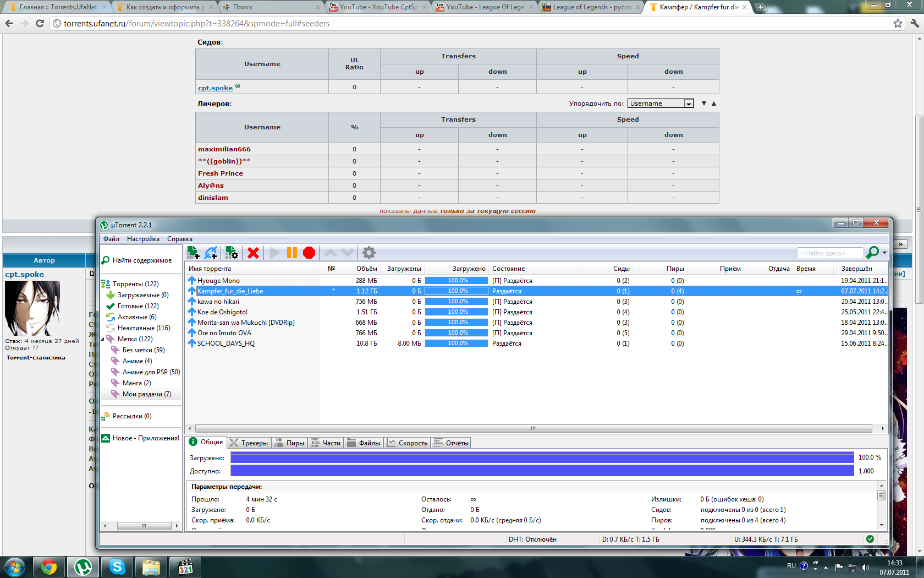
Task: Pause the selected torrent
Action: pyautogui.click(x=292, y=253)
